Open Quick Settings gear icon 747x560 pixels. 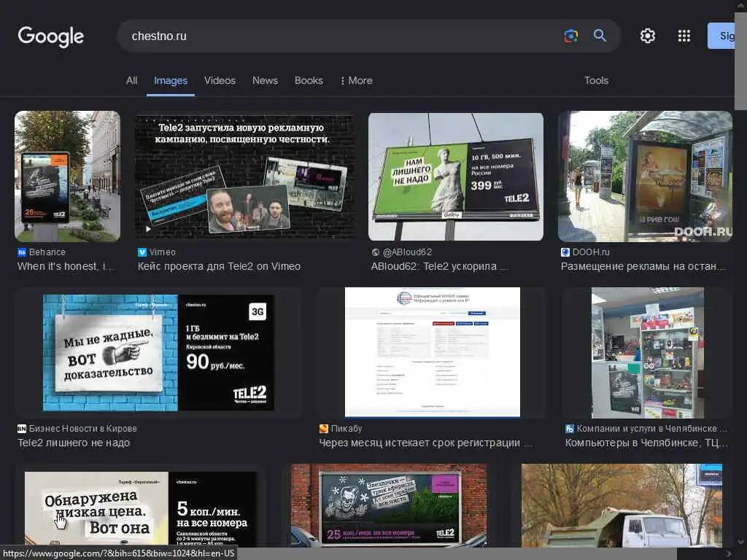pyautogui.click(x=648, y=36)
